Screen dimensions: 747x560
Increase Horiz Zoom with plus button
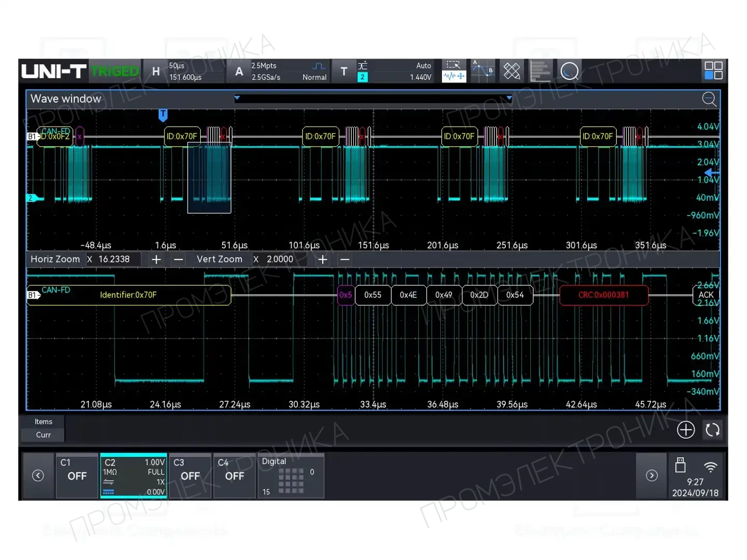[156, 259]
